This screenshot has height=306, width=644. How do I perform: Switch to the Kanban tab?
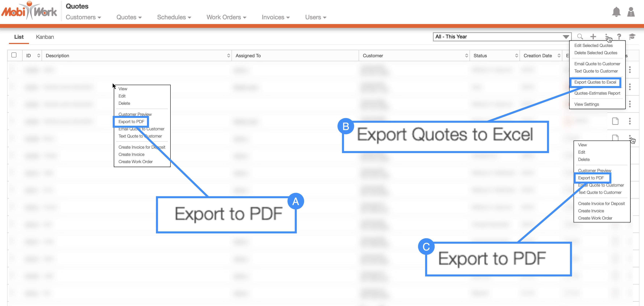coord(45,37)
